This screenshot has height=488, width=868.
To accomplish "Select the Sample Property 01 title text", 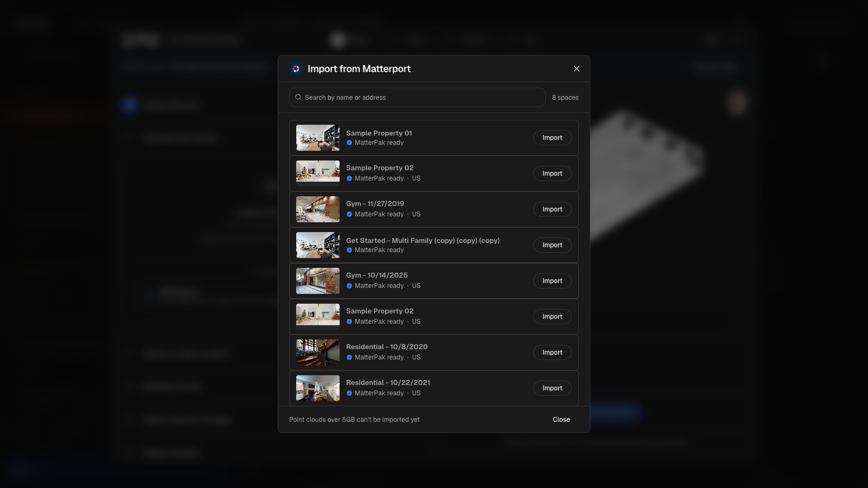I will coord(379,133).
